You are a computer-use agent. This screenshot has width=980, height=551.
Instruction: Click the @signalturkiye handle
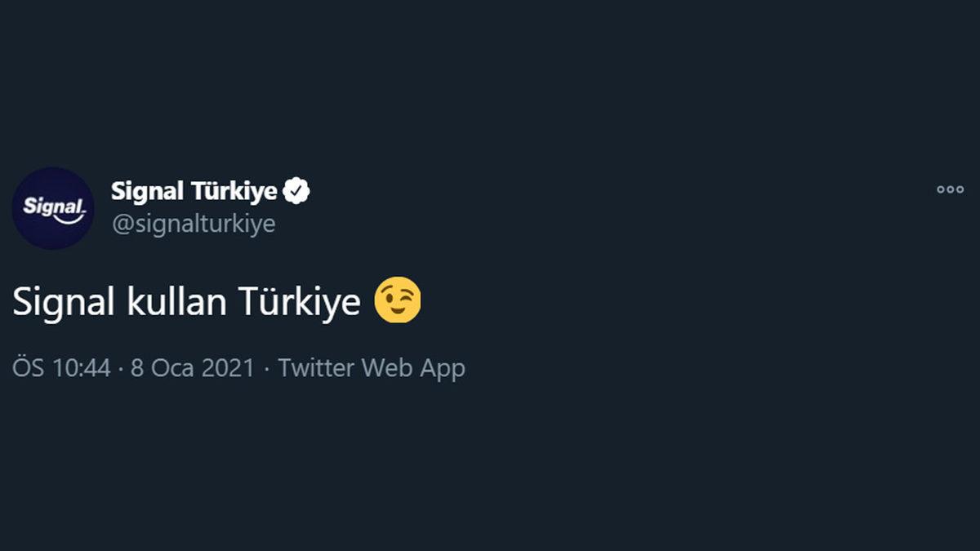pos(192,222)
